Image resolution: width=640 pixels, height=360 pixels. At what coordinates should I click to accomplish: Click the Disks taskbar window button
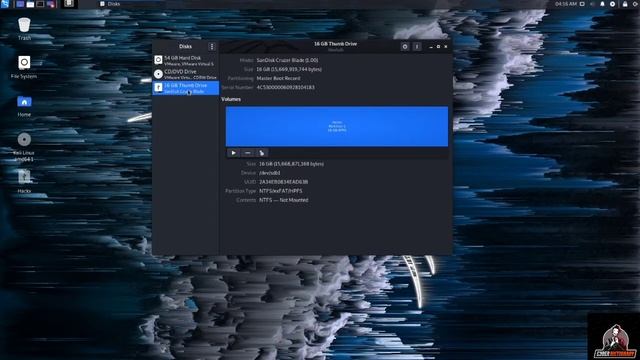click(x=110, y=4)
